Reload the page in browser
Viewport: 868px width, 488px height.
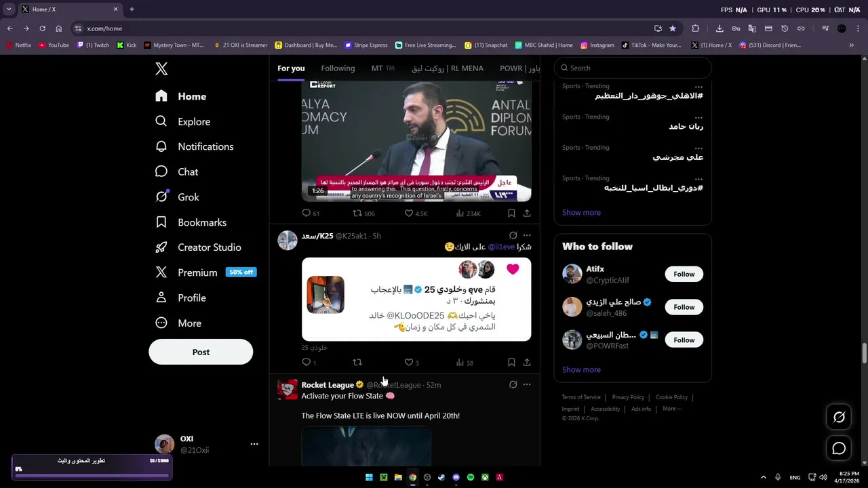pos(42,28)
